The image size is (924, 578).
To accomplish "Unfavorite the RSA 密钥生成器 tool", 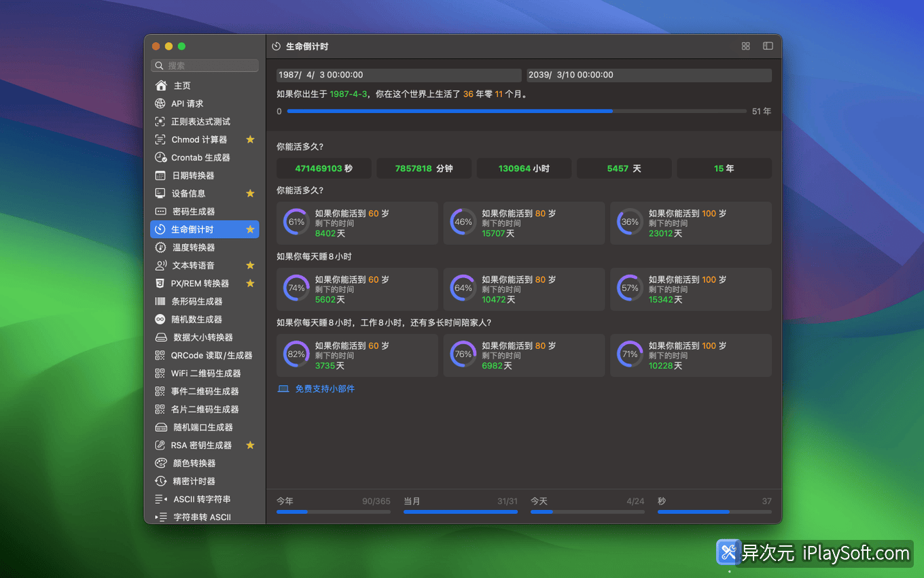I will pyautogui.click(x=250, y=445).
